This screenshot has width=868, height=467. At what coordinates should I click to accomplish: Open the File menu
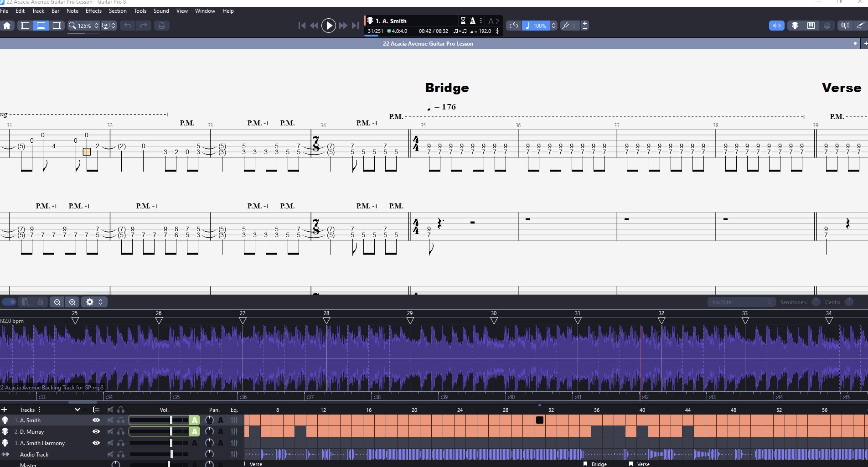click(4, 11)
